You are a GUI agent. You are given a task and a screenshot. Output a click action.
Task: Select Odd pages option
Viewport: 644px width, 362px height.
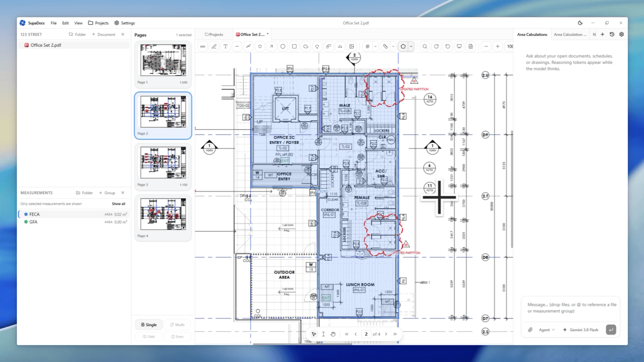[149, 337]
